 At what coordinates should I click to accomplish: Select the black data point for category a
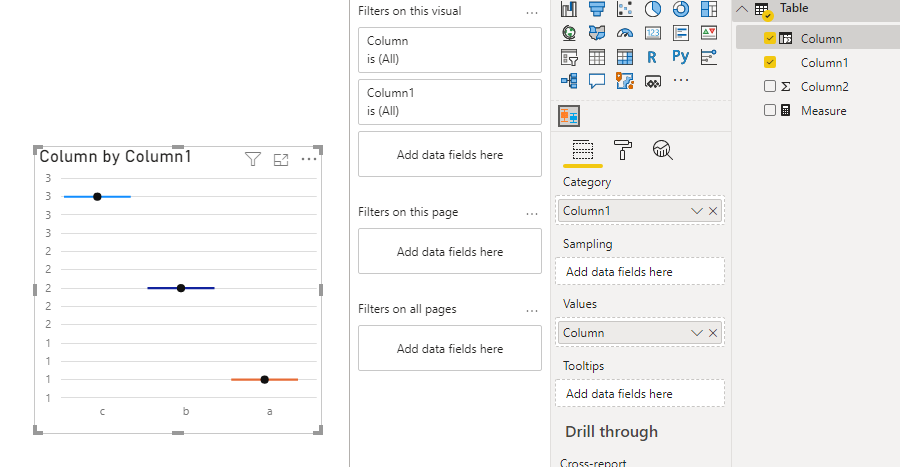[265, 380]
